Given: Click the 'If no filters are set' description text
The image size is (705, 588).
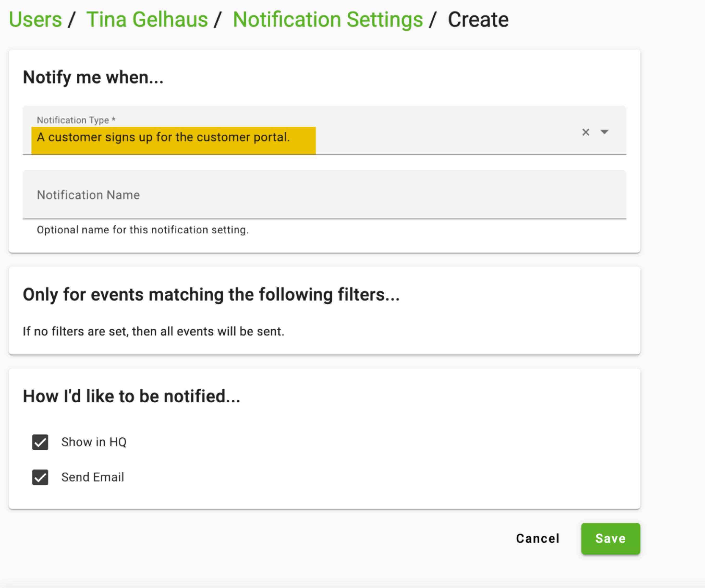Looking at the screenshot, I should 153,332.
